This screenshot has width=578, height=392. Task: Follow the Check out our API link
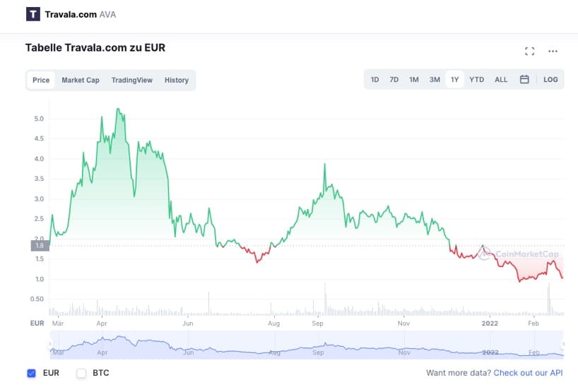coord(528,373)
